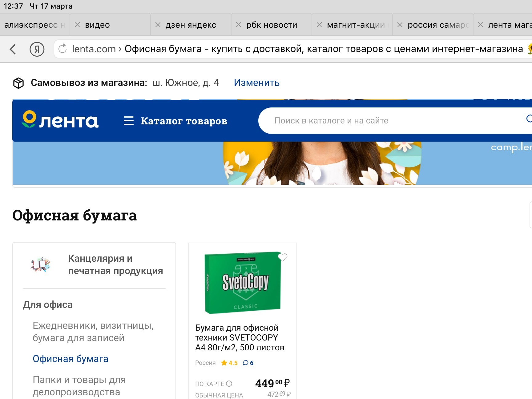Open "Папки и товары для делопроизводства"
The height and width of the screenshot is (399, 532).
(x=79, y=386)
